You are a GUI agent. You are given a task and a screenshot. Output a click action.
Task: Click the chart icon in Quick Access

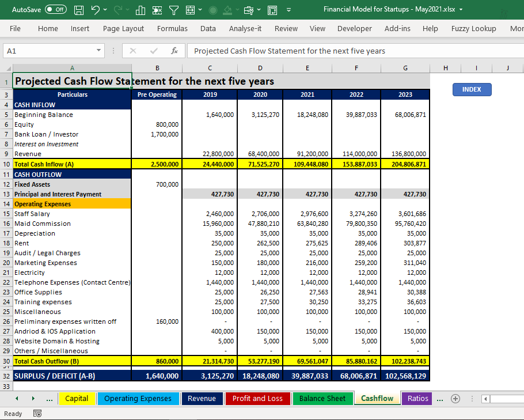pyautogui.click(x=141, y=10)
